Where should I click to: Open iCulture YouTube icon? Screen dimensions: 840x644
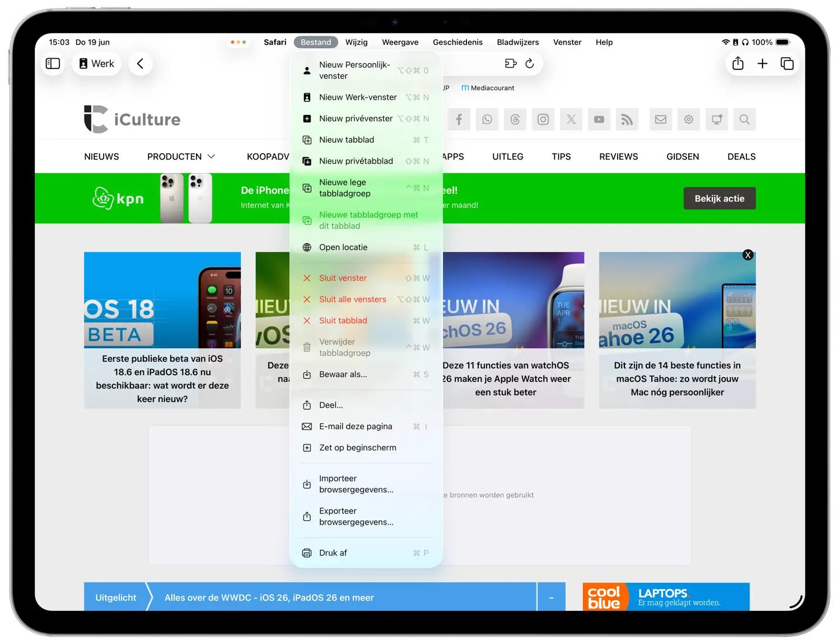(x=599, y=119)
